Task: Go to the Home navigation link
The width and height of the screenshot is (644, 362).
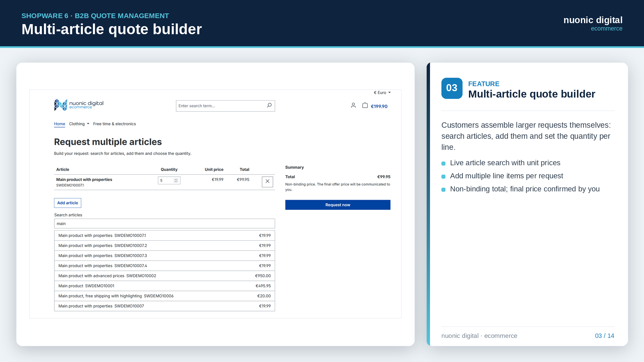Action: (x=60, y=124)
